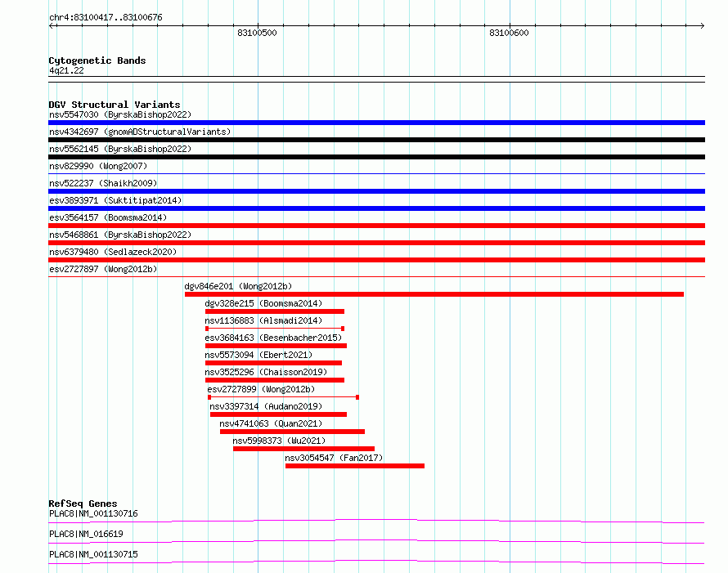The image size is (728, 573).
Task: Open esv3893971 (Suktitipat2014) variant
Action: tap(115, 200)
